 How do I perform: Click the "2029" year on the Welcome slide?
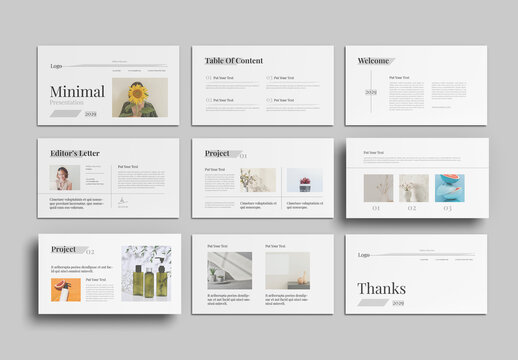(x=371, y=92)
